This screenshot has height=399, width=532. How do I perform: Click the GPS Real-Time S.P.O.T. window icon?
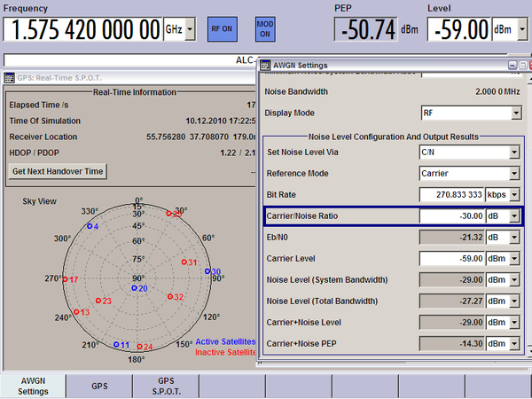tap(9, 77)
